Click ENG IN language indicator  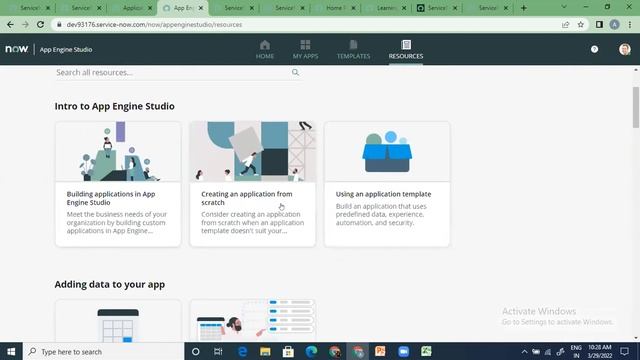click(x=576, y=351)
